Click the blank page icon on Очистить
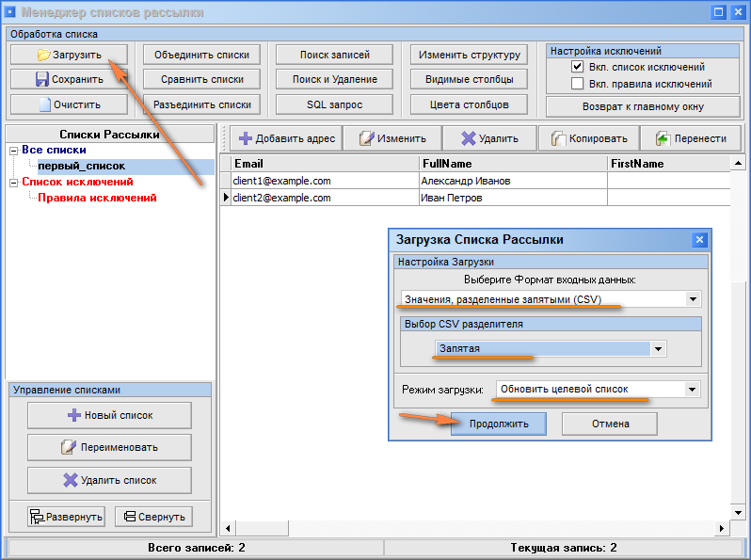Image resolution: width=751 pixels, height=560 pixels. coord(45,104)
